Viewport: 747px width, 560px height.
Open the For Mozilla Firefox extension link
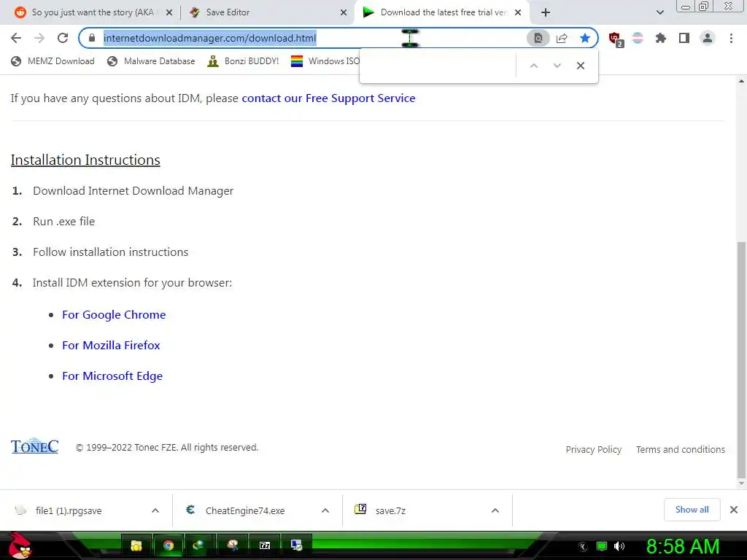click(111, 345)
